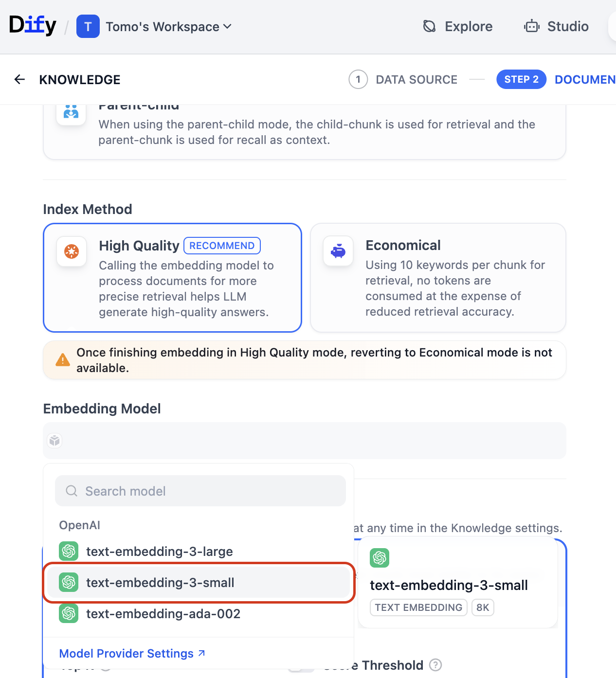Click the blue T workspace avatar
The height and width of the screenshot is (678, 616).
pyautogui.click(x=88, y=26)
